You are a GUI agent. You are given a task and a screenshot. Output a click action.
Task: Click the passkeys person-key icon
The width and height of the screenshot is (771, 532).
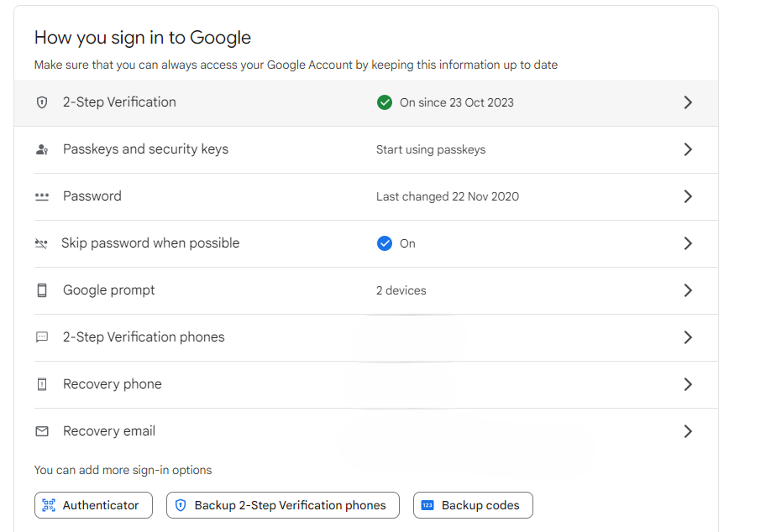point(42,149)
